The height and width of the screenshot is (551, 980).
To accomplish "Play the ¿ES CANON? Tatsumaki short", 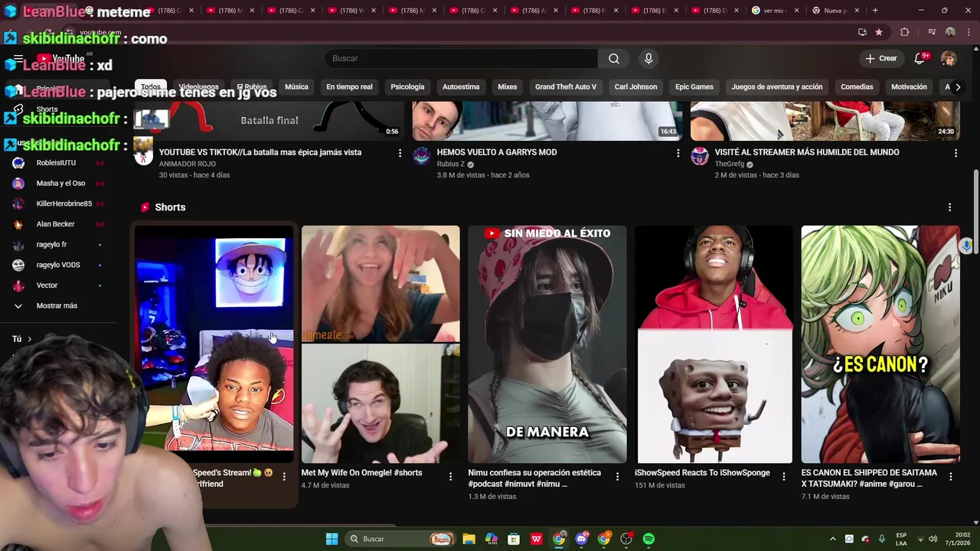I will point(880,344).
